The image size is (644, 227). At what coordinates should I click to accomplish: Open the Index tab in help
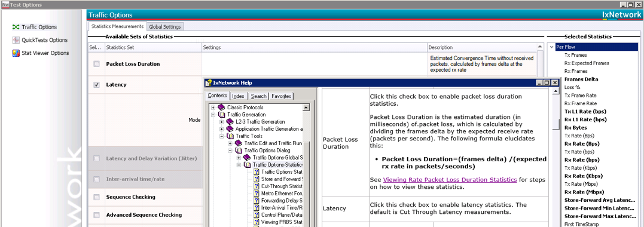tap(238, 96)
